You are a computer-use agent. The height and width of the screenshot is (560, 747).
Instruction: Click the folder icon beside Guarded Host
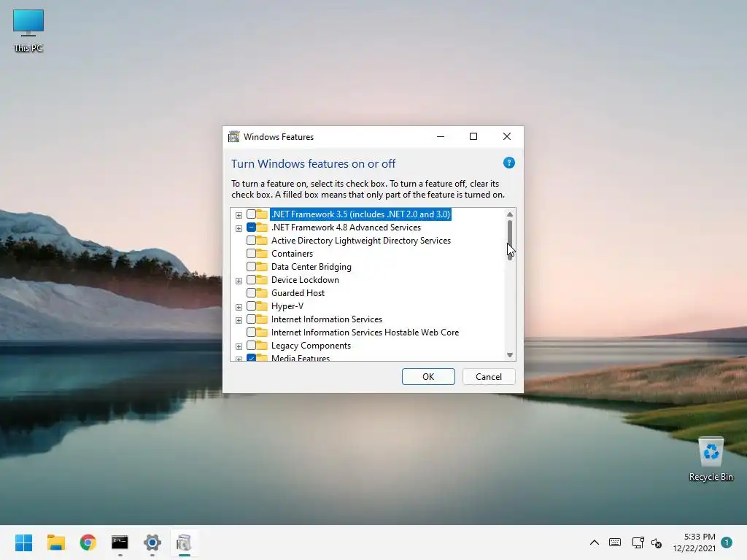click(262, 293)
